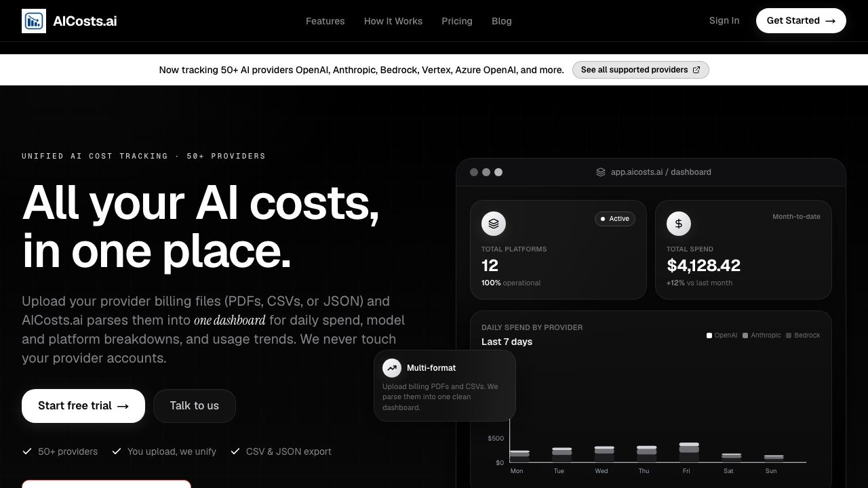Click stack icon in Total Platforms card
The height and width of the screenshot is (488, 868).
click(x=494, y=223)
